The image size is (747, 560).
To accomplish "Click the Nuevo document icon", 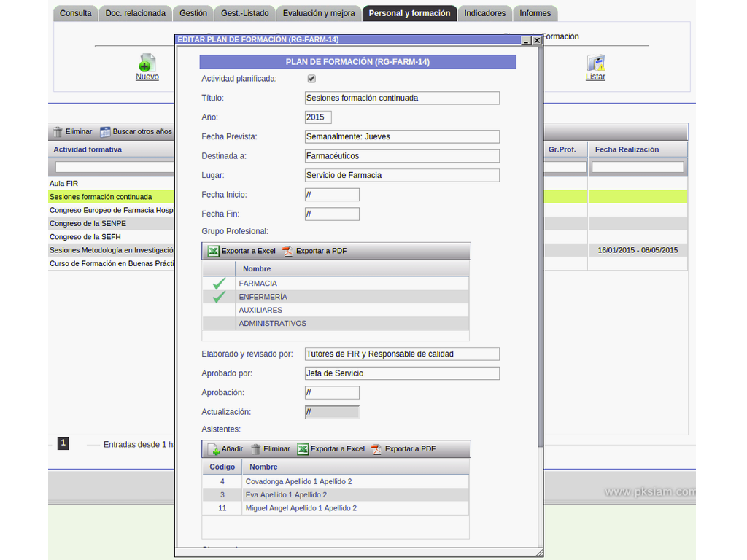I will pyautogui.click(x=147, y=63).
